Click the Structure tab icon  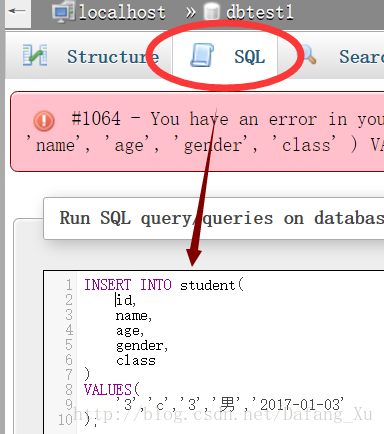click(35, 56)
